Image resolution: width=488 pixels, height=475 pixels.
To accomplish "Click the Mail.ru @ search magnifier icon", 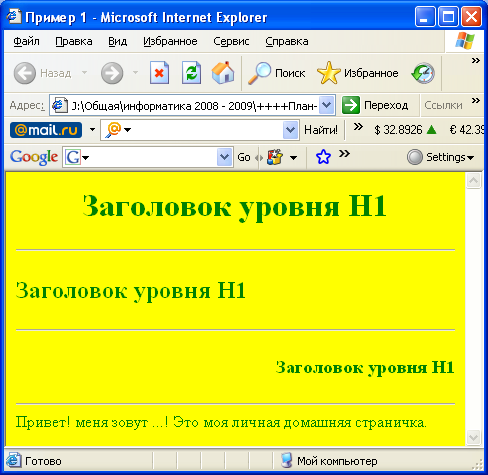I will [113, 130].
